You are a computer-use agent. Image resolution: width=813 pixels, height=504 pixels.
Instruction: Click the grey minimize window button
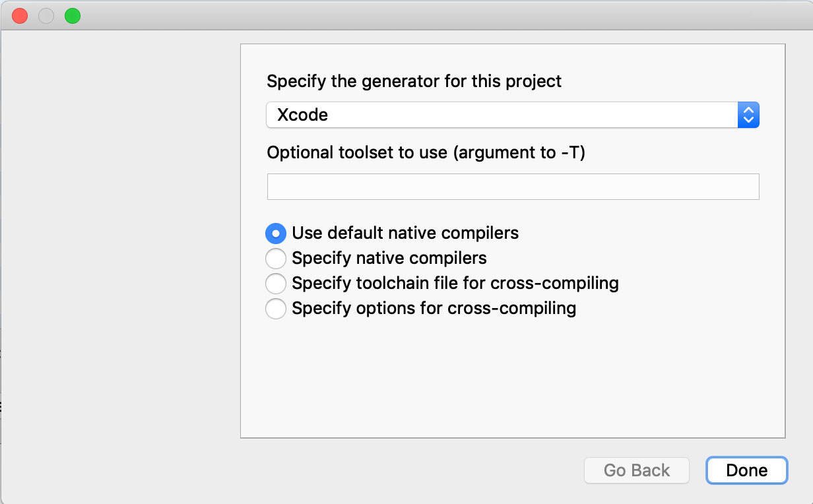[x=46, y=16]
